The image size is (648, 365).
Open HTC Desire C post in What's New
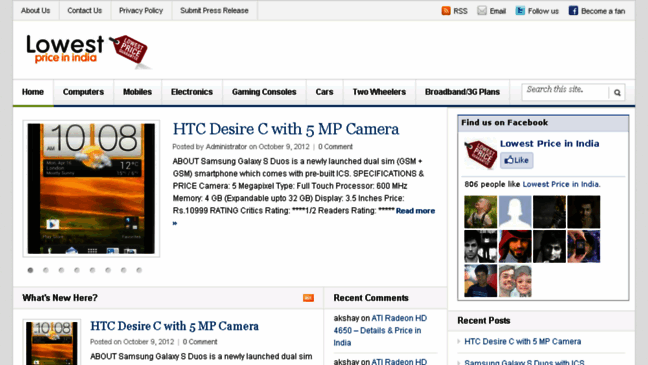[174, 326]
